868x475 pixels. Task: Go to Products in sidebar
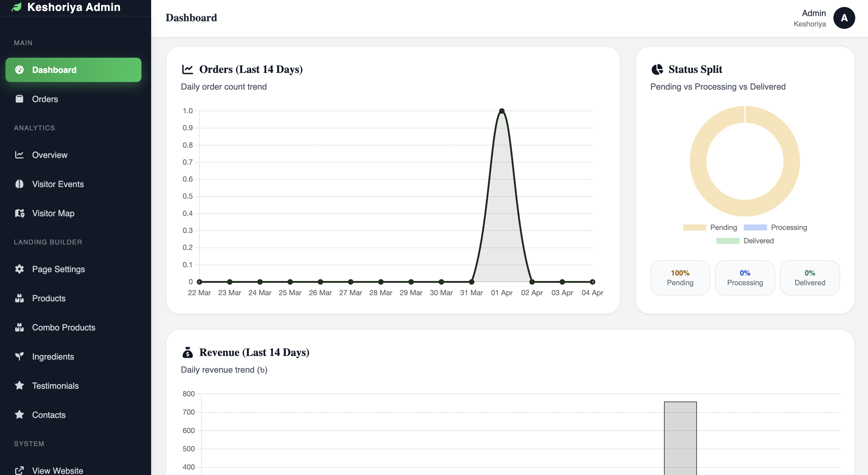pos(49,298)
